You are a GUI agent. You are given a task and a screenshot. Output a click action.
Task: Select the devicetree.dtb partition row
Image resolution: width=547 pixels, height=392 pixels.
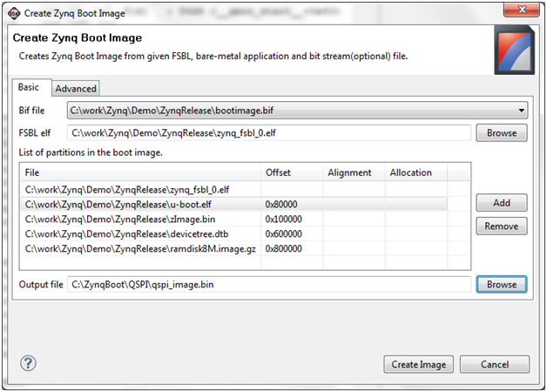233,233
